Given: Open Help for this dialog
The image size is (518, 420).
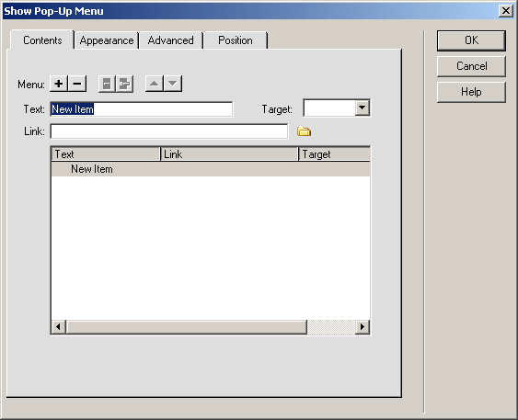Looking at the screenshot, I should (471, 92).
